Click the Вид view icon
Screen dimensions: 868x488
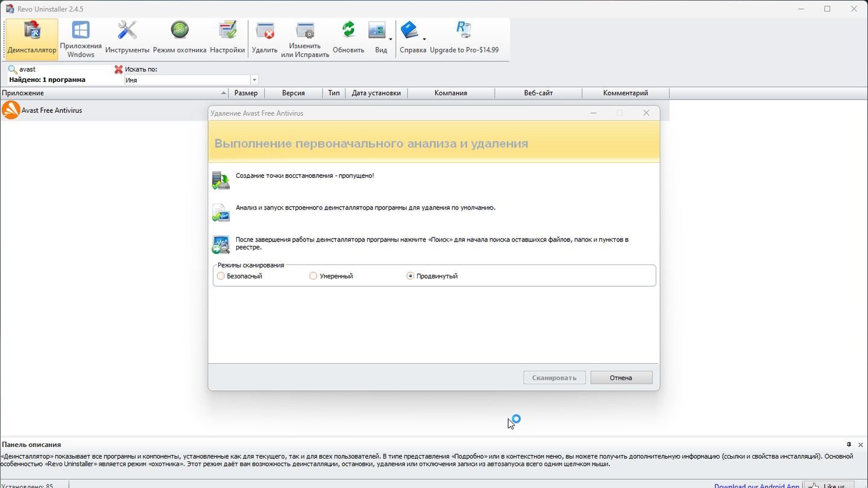coord(377,30)
